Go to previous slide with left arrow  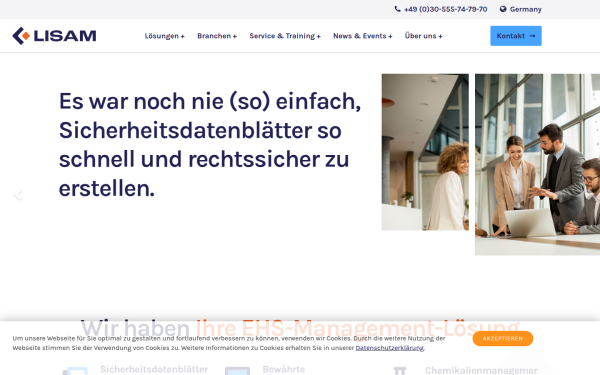[18, 195]
